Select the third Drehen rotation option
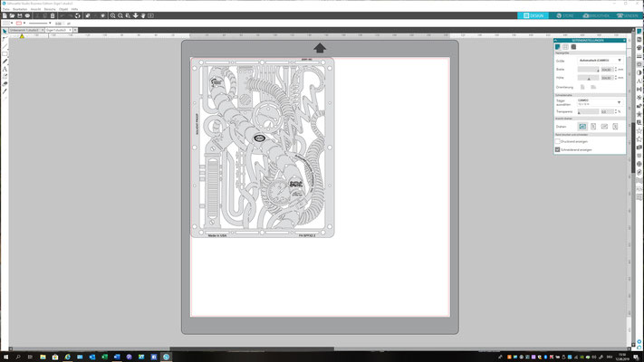This screenshot has height=362, width=644. point(604,127)
